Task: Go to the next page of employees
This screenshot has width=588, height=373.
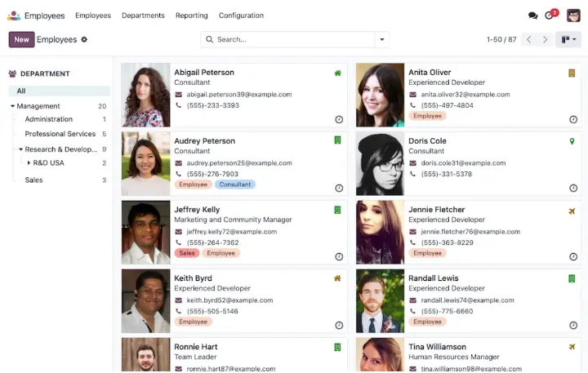Action: pyautogui.click(x=546, y=39)
